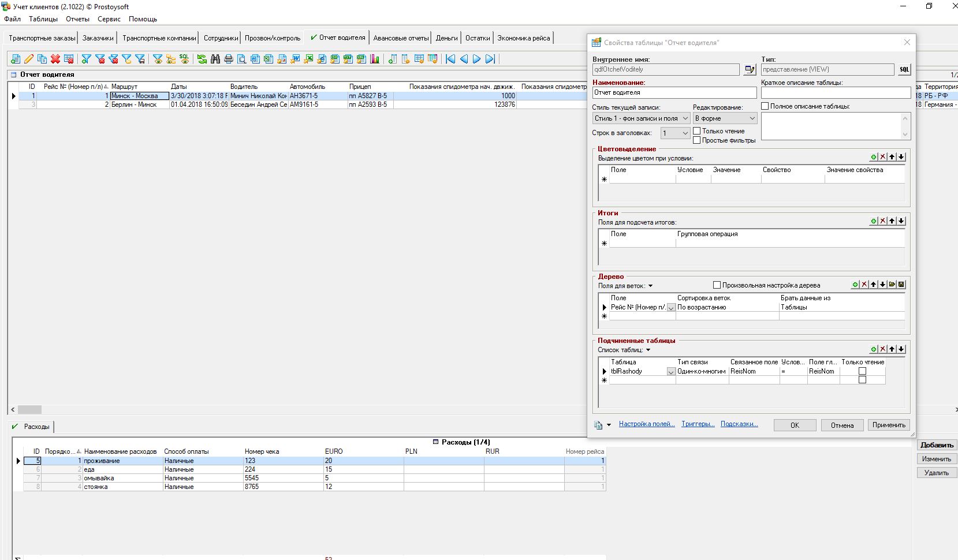
Task: Click the tree view toolbar icon
Action: (171, 59)
